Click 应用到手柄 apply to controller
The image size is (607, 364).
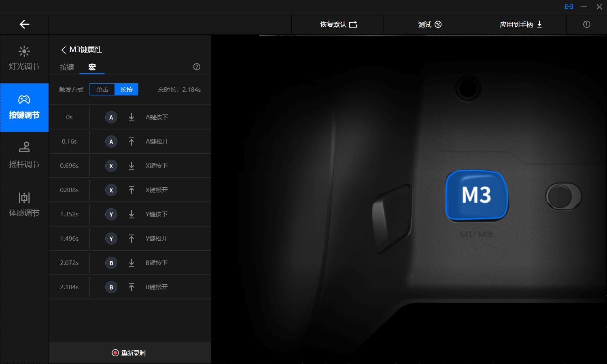click(x=520, y=25)
